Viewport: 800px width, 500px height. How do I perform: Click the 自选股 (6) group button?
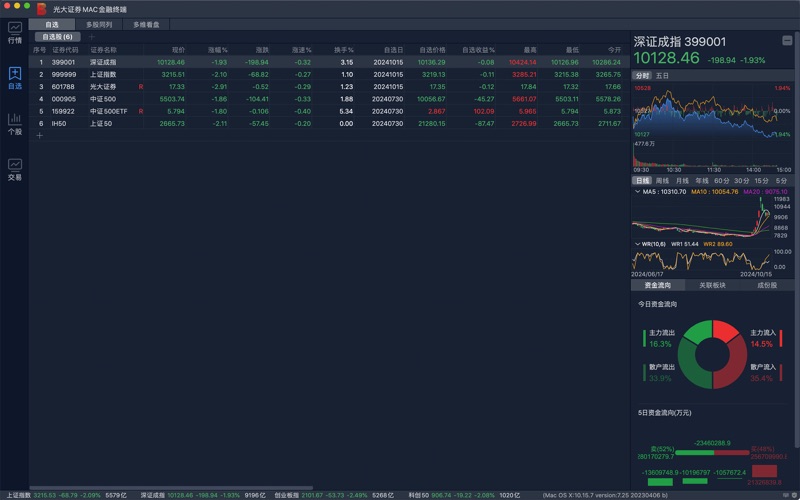(56, 37)
